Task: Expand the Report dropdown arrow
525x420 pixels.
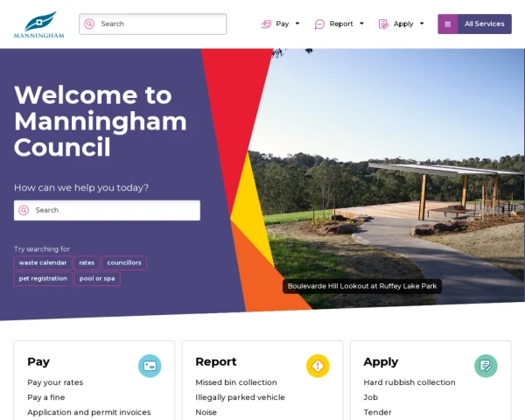Action: (x=361, y=24)
